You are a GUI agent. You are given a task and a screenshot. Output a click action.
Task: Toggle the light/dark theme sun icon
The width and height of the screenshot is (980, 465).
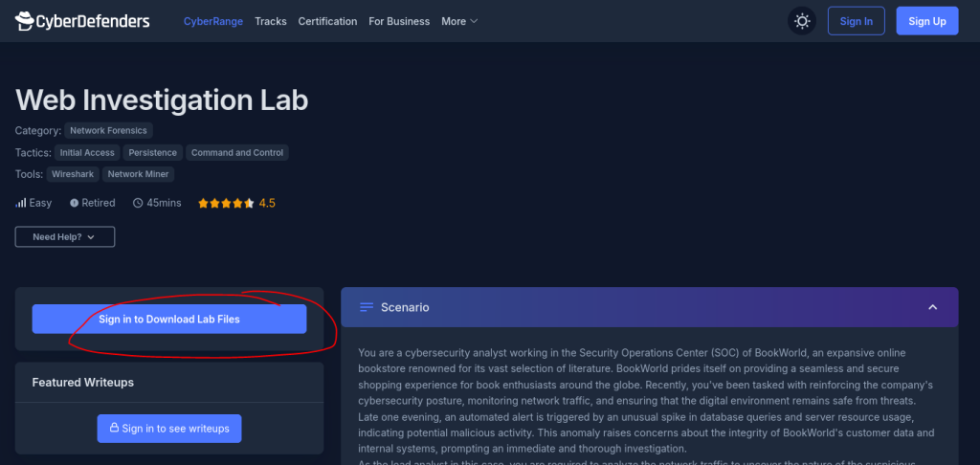(802, 21)
